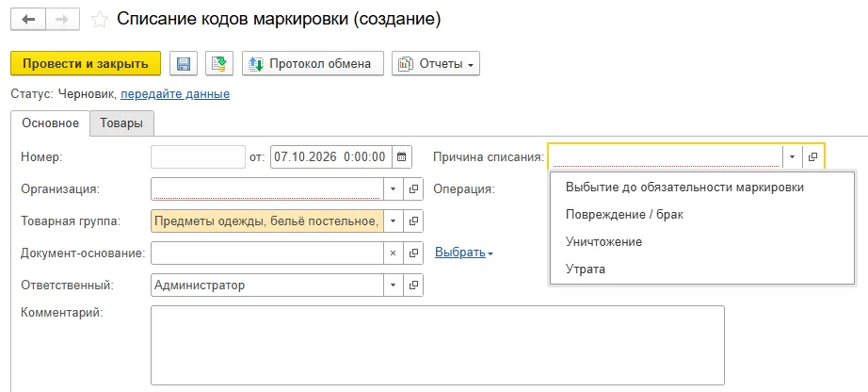
Task: Click Провести и закрыть button
Action: [86, 63]
